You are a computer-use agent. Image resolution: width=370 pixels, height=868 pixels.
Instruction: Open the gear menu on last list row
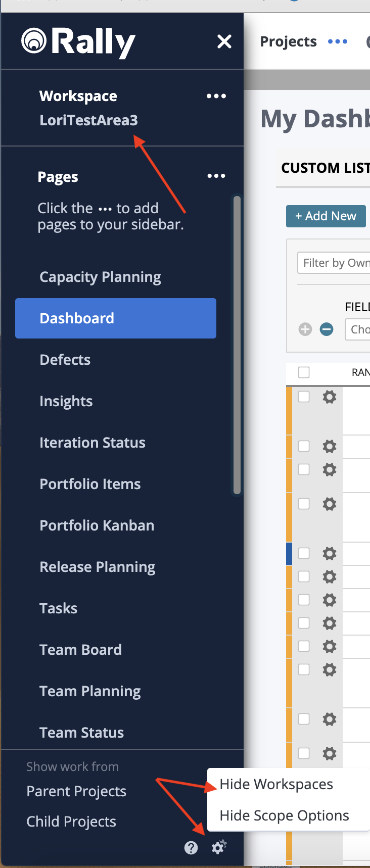[330, 754]
